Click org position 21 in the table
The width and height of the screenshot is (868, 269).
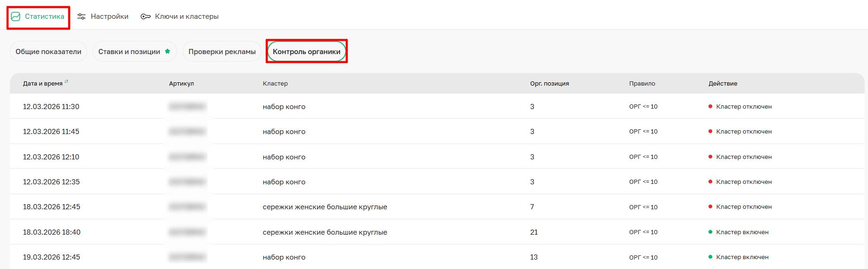pyautogui.click(x=534, y=232)
